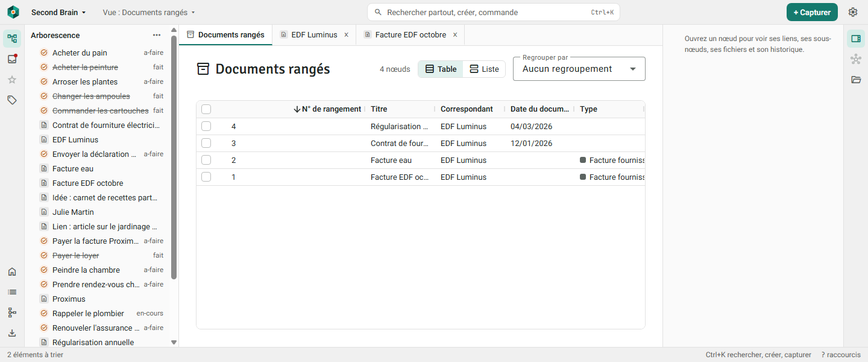Open the list icon in left rail

(x=12, y=292)
